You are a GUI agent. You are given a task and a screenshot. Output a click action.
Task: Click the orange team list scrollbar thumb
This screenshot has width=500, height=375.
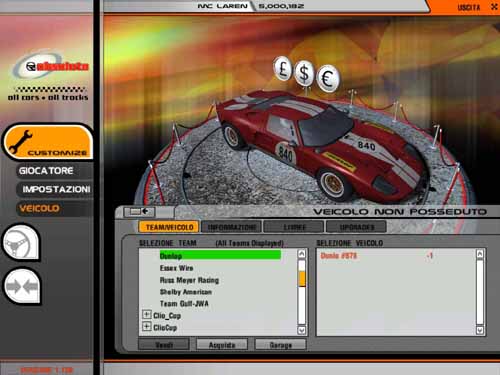pyautogui.click(x=302, y=279)
